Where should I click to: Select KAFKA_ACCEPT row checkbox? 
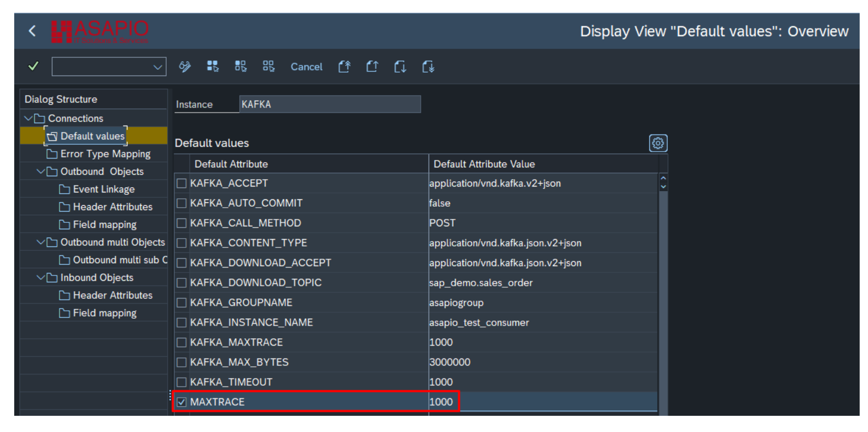click(182, 184)
